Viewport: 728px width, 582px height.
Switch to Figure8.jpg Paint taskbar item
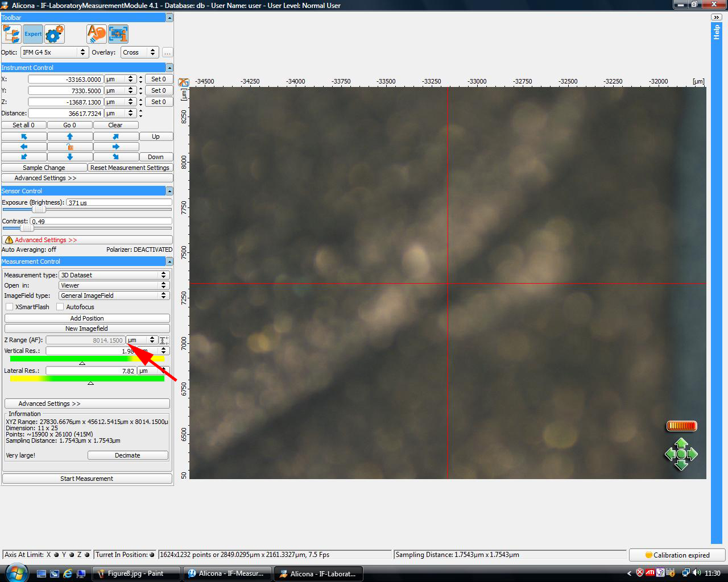[x=136, y=573]
